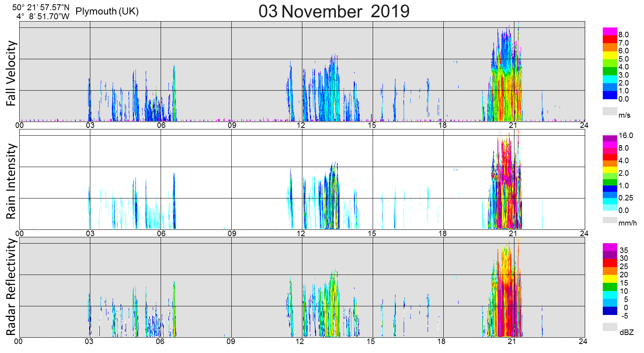Viewport: 644px width, 353px height.
Task: Select orange 4.0 swatch in Rain Intensity legend
Action: [610, 164]
